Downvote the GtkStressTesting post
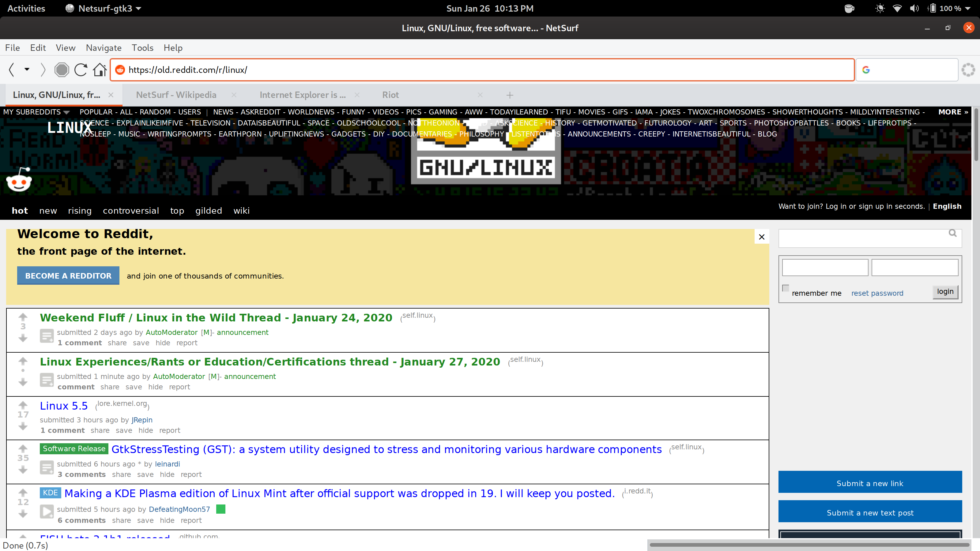Image resolution: width=980 pixels, height=551 pixels. 23,470
